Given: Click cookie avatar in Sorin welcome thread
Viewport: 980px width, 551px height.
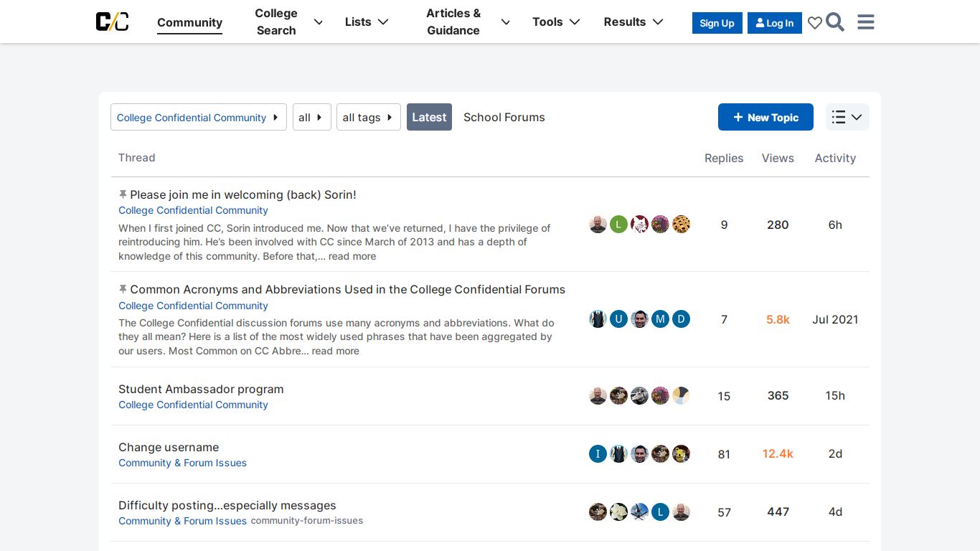Looking at the screenshot, I should [682, 225].
